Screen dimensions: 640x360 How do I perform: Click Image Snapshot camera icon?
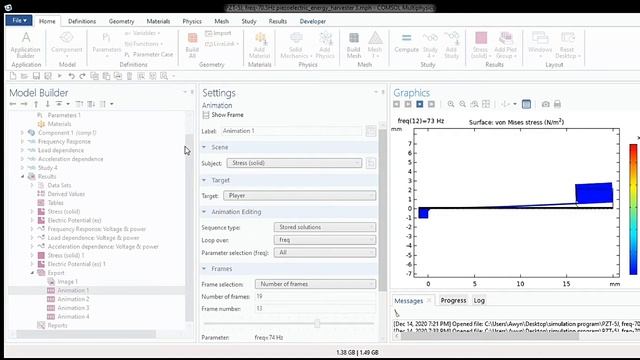tap(545, 104)
